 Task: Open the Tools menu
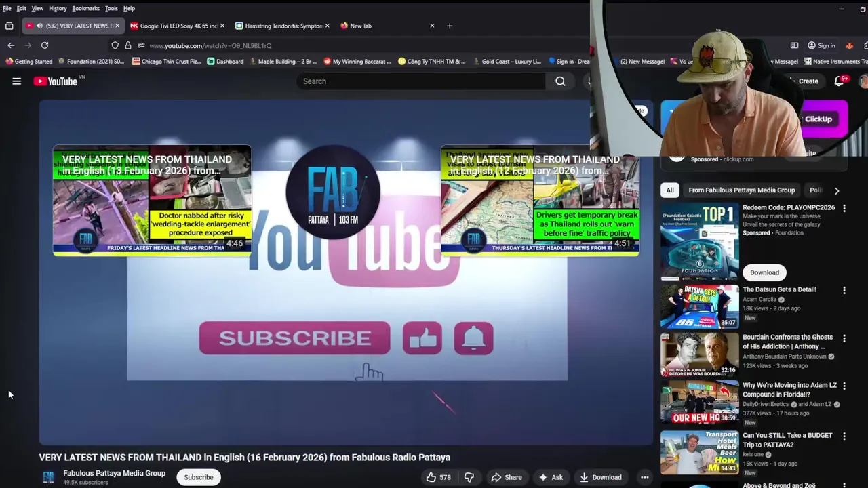[x=111, y=8]
